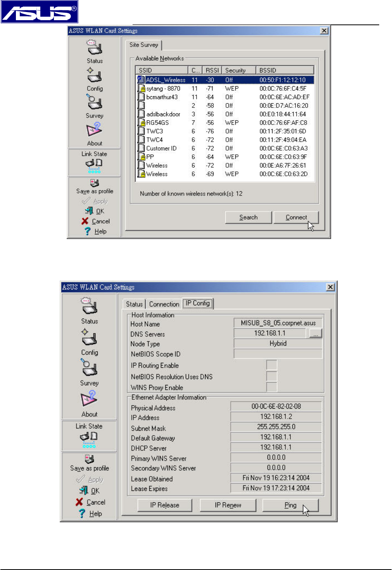Toggle WINS Proxy Enable checkbox
Screen dimensions: 392x570
tap(272, 387)
